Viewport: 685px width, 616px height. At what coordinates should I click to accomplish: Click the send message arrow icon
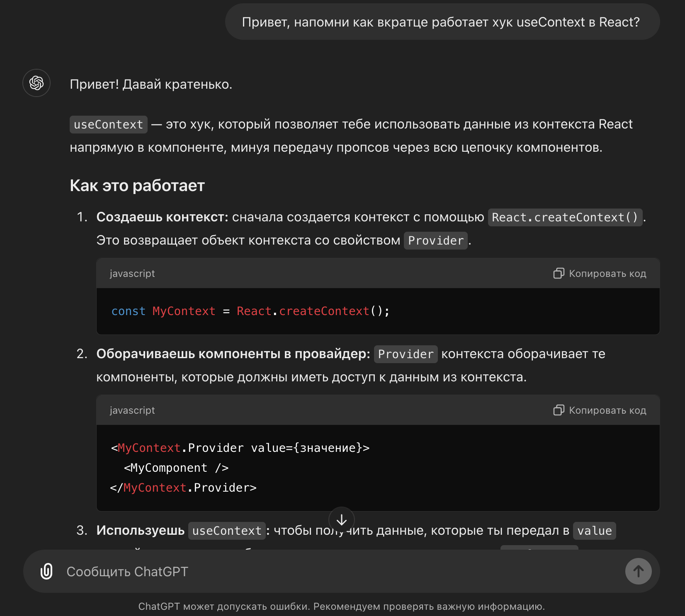point(638,571)
